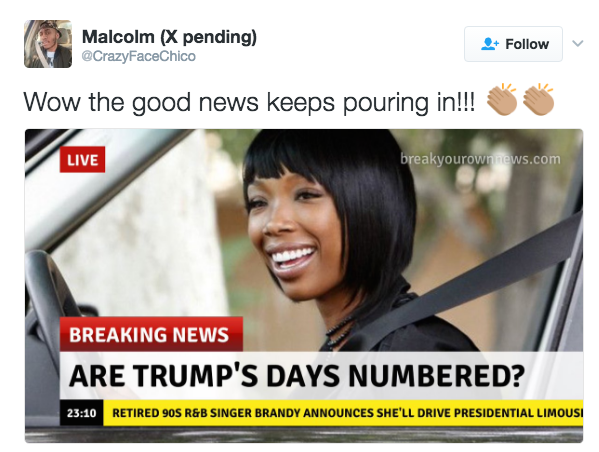The width and height of the screenshot is (599, 452).
Task: Visit the @CrazyFaceChico handle link
Action: click(x=139, y=56)
